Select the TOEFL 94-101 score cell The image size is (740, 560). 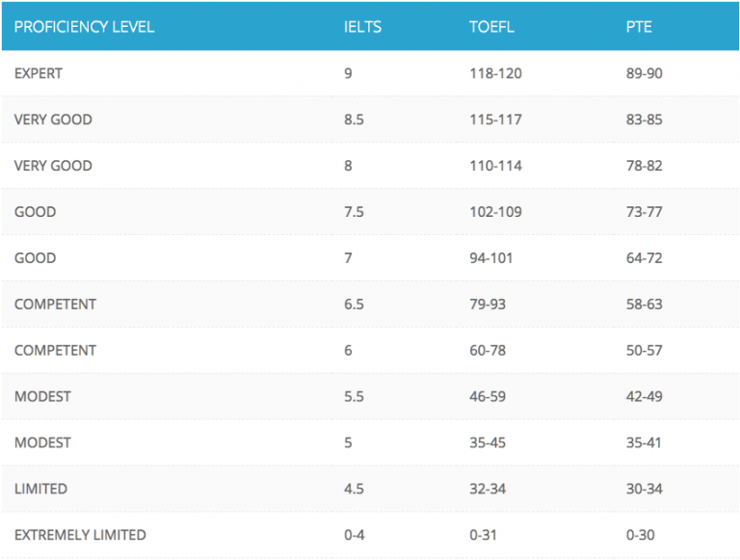click(491, 258)
